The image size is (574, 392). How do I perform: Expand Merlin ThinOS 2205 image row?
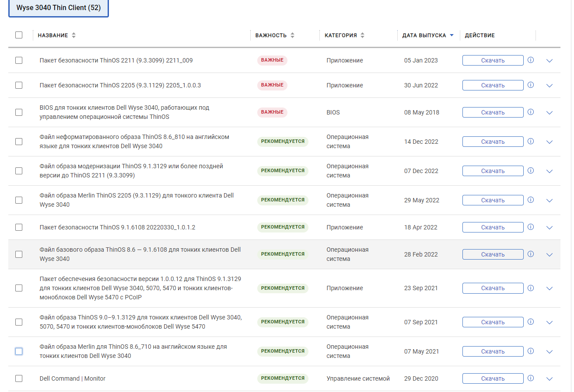point(550,201)
